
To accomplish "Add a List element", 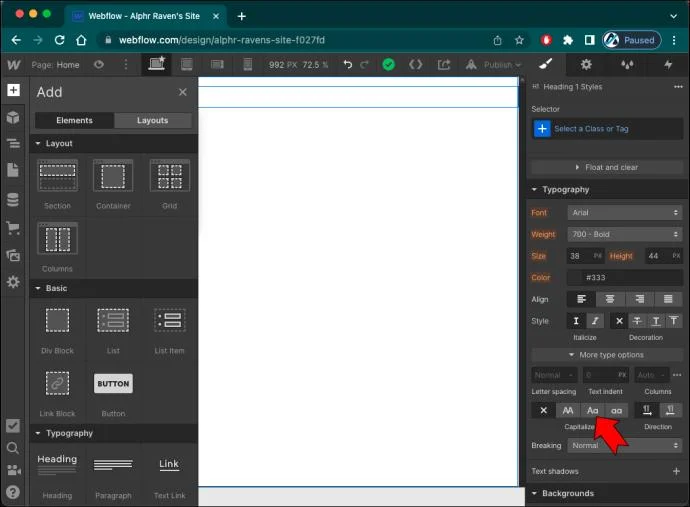I will pos(113,330).
